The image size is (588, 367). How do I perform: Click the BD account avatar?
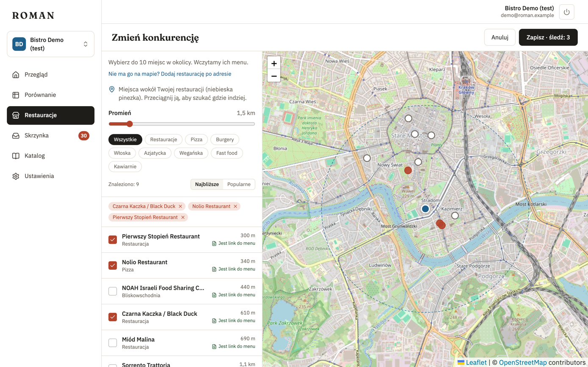(x=19, y=44)
